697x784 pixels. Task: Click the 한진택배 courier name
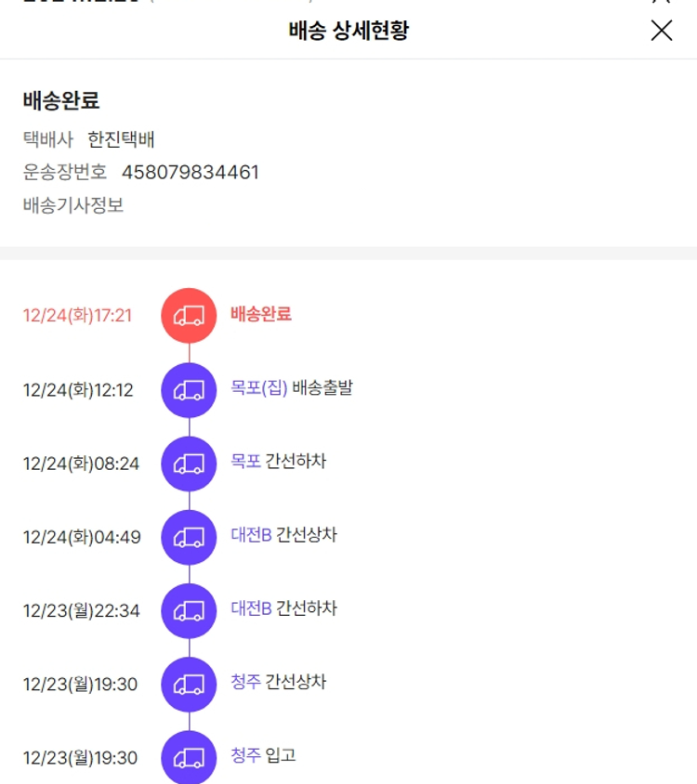[121, 139]
